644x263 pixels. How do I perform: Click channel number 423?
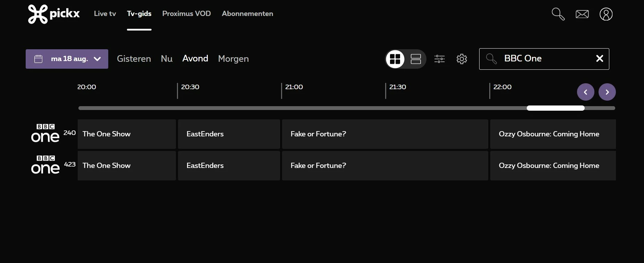pos(70,164)
